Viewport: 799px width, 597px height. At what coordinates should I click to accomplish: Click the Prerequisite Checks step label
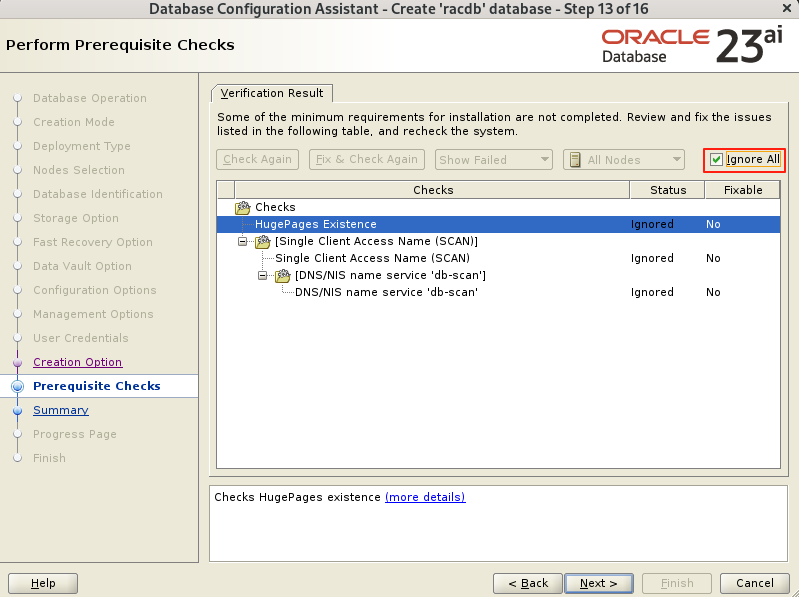tap(97, 386)
